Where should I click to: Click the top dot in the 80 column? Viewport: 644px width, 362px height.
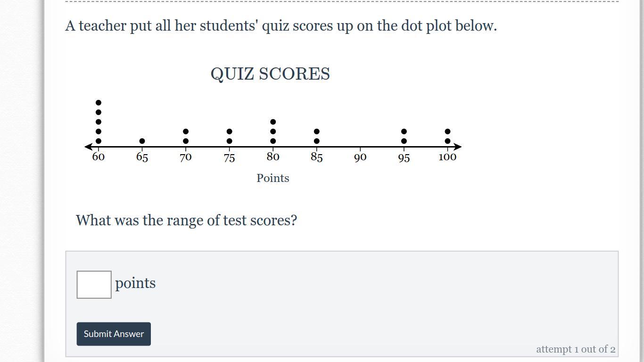click(273, 122)
